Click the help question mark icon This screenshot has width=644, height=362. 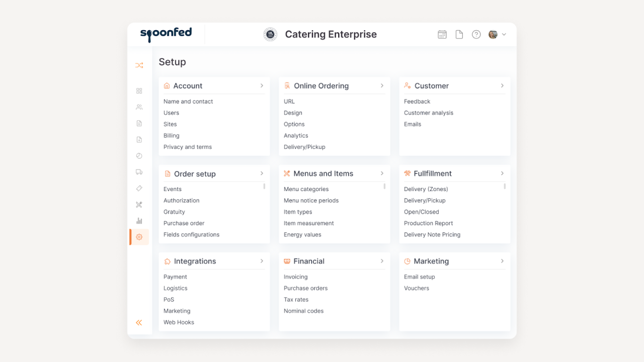[476, 35]
